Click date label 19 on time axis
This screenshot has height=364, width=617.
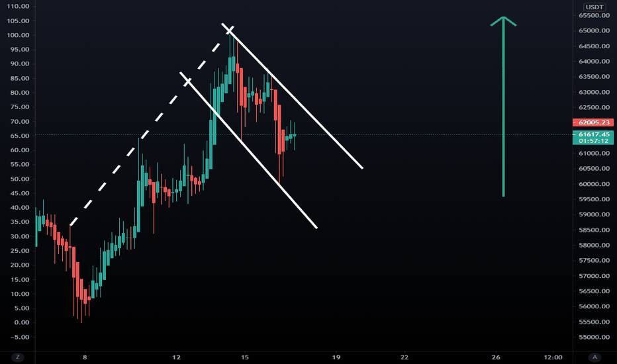click(336, 357)
